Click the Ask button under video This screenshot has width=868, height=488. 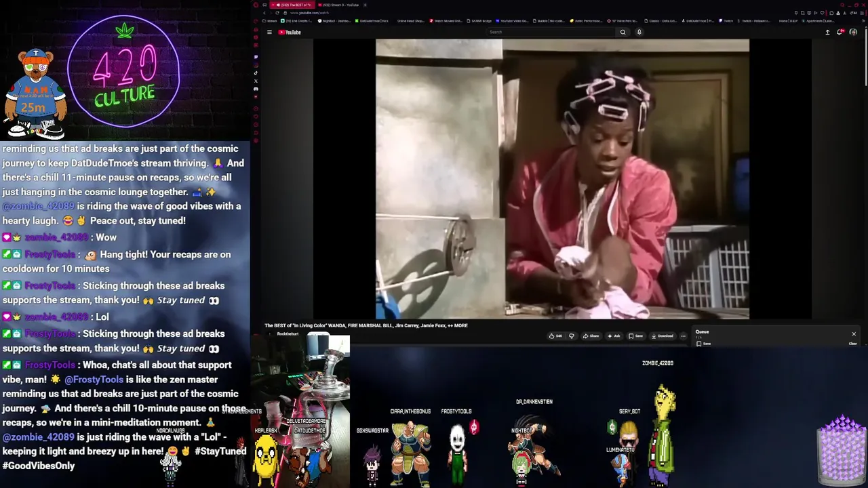pyautogui.click(x=614, y=335)
